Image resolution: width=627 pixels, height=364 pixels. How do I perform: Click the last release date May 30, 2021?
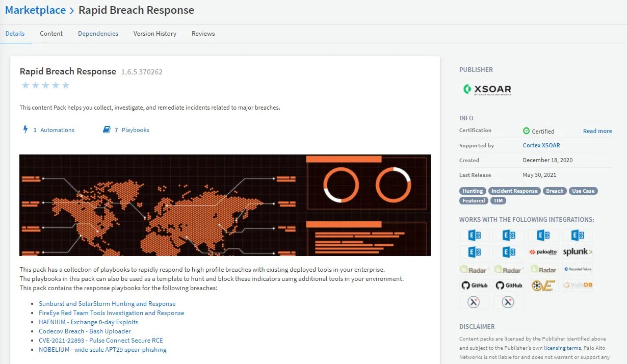point(539,175)
